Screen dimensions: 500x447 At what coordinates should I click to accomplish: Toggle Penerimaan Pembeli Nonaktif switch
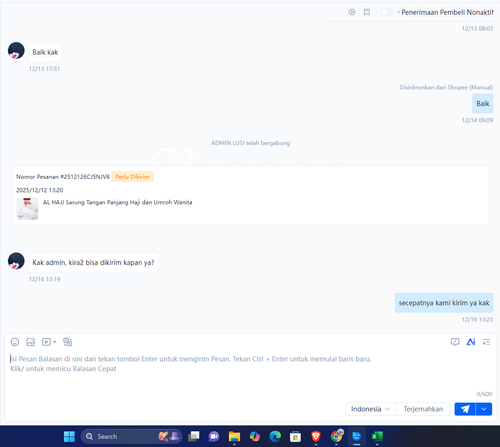point(387,12)
